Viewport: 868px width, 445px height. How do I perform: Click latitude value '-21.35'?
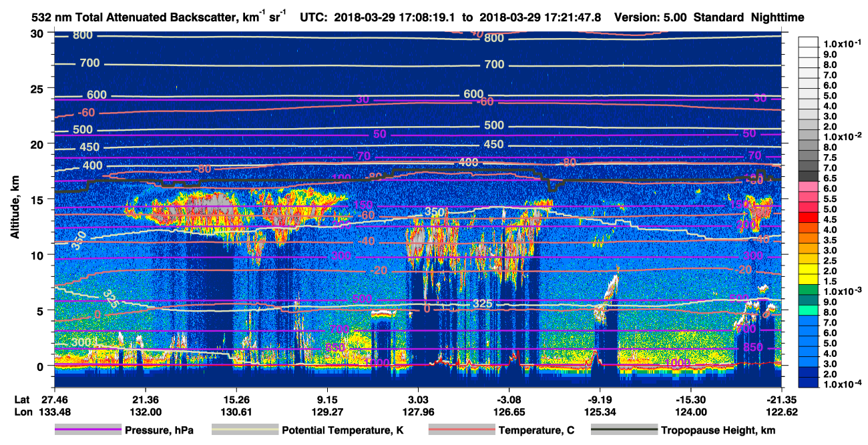coord(782,399)
